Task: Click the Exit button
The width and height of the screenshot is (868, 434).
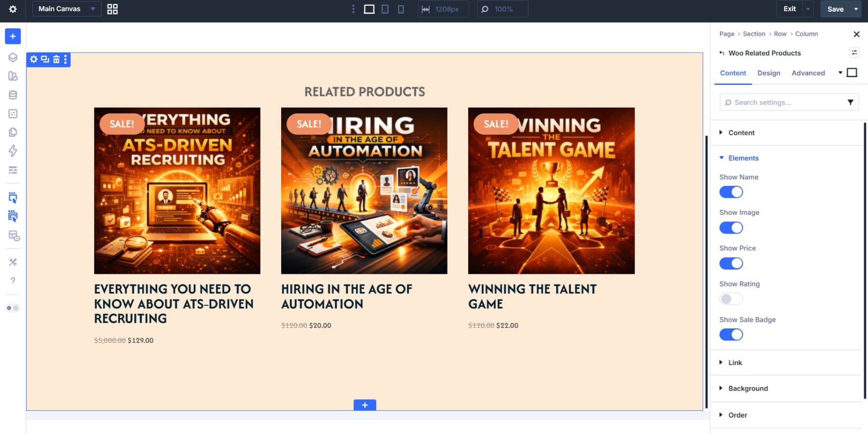Action: (x=789, y=9)
